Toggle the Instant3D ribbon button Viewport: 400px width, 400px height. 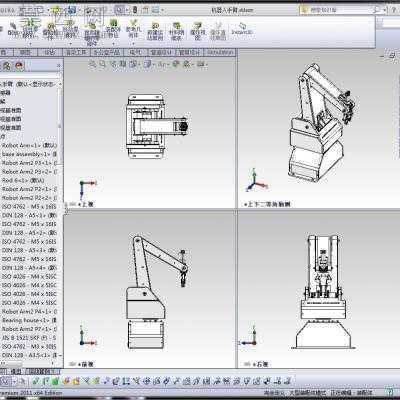(242, 29)
